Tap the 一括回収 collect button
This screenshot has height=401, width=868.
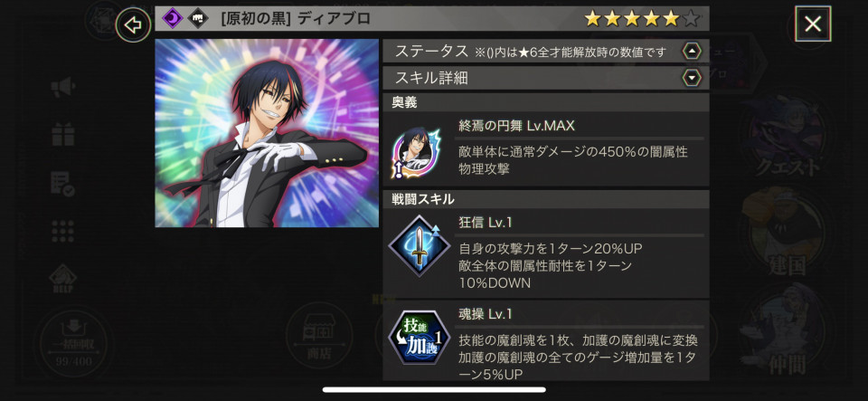72,342
